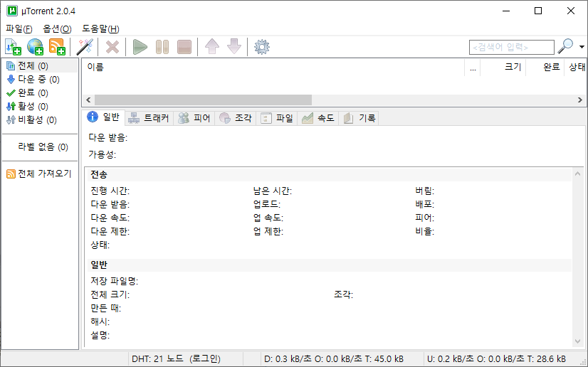Screen dimensions: 588x367
Task: Switch to the 기록 tab
Action: 359,118
